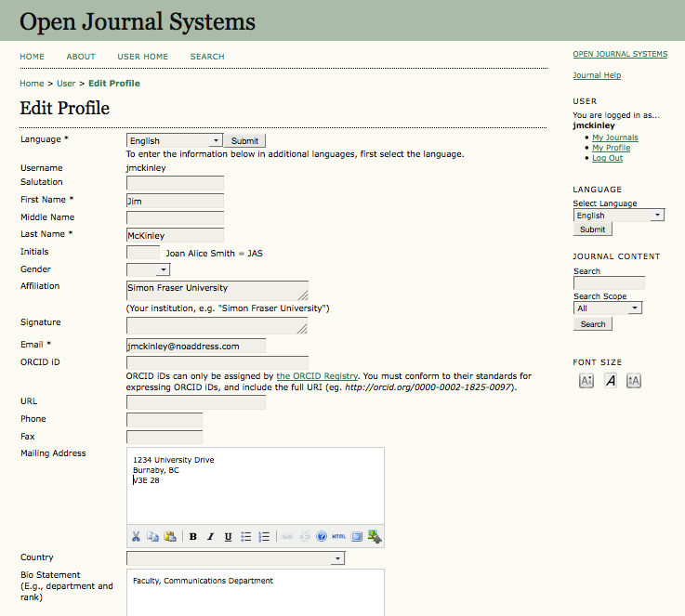This screenshot has width=685, height=616.
Task: Open the Search Scope dropdown showing All
Action: tap(608, 308)
